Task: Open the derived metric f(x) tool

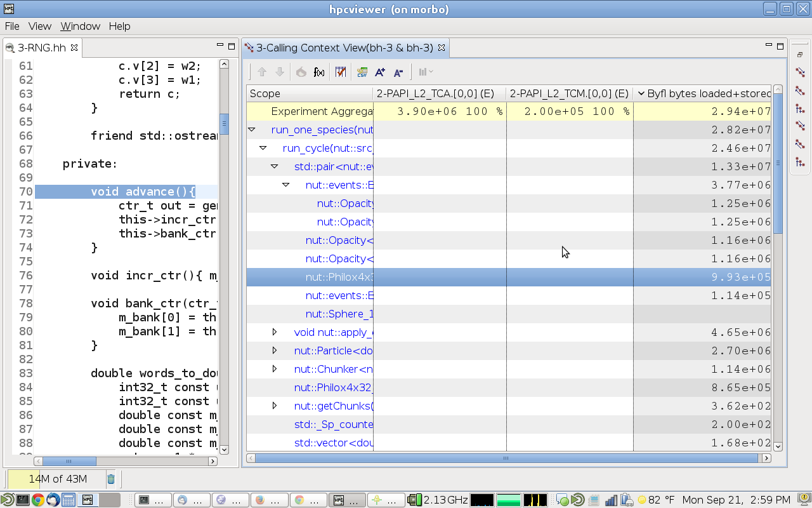Action: tap(319, 72)
